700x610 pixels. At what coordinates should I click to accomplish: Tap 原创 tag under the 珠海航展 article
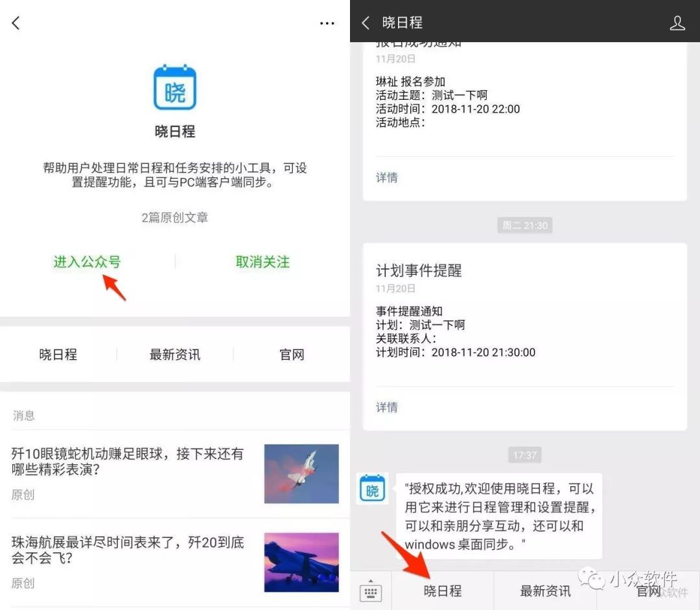click(x=23, y=583)
